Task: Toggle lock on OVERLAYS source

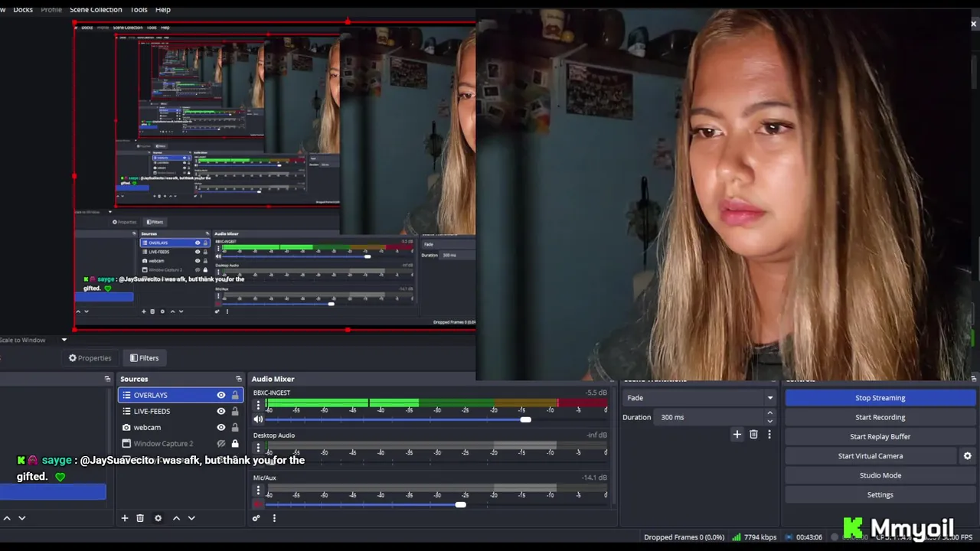Action: [x=235, y=395]
